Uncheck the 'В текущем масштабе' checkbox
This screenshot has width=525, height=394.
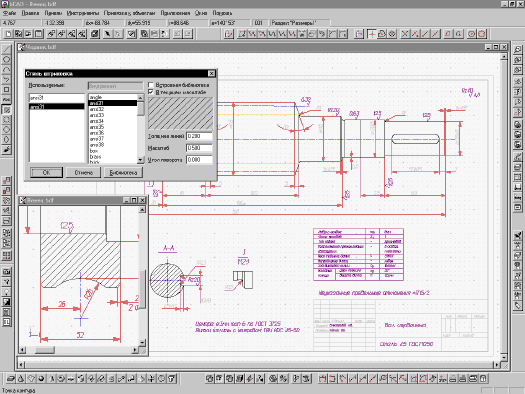pos(151,92)
